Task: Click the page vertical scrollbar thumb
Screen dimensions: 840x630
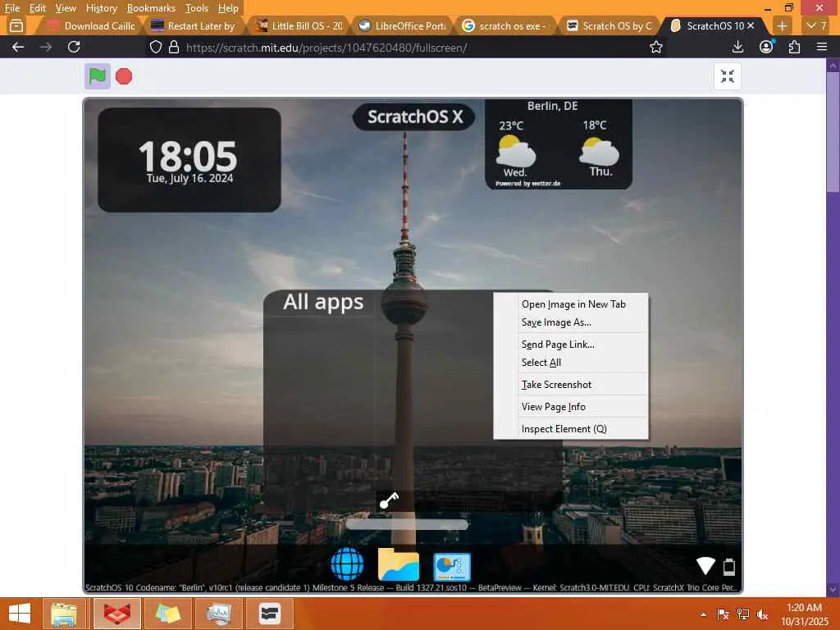Action: click(833, 132)
